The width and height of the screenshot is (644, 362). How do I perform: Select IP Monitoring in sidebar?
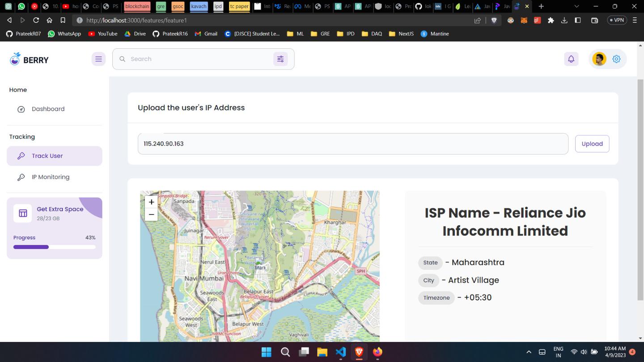click(55, 177)
